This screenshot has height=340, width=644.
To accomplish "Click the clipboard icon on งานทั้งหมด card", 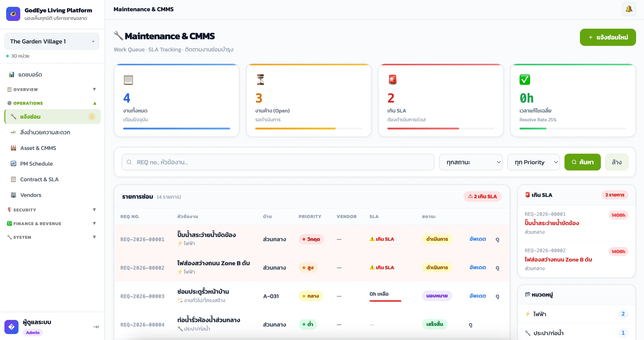I will (x=128, y=80).
